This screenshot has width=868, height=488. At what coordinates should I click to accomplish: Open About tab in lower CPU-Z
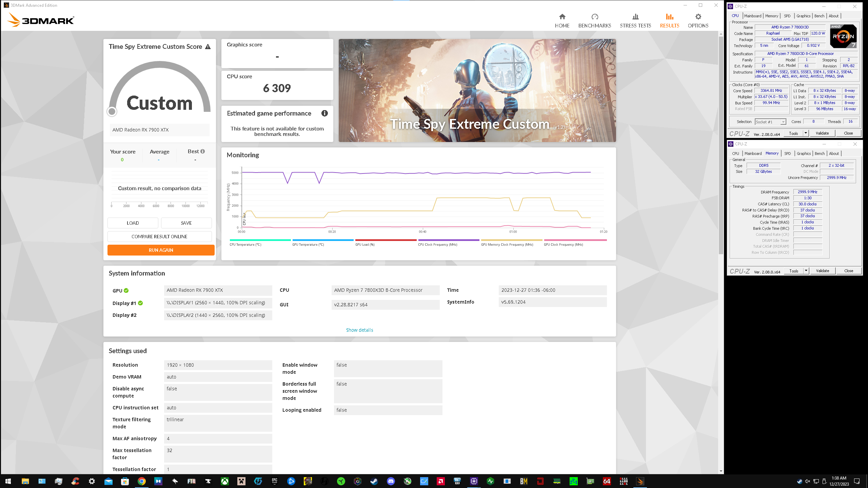point(834,154)
